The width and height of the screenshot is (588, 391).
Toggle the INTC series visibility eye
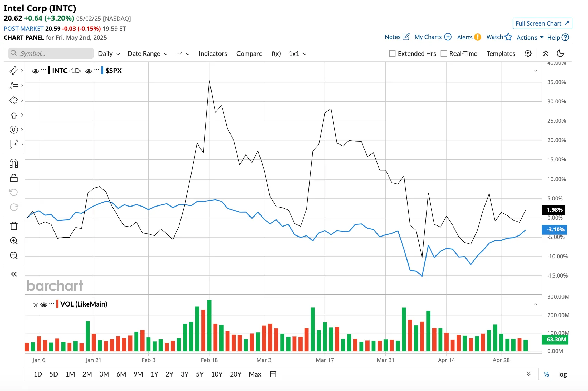click(35, 71)
